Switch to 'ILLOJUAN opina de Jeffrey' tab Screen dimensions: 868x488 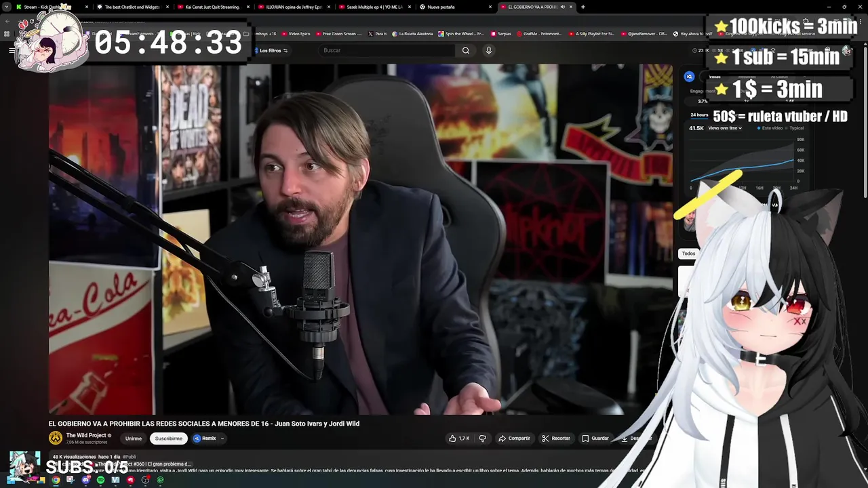point(294,7)
